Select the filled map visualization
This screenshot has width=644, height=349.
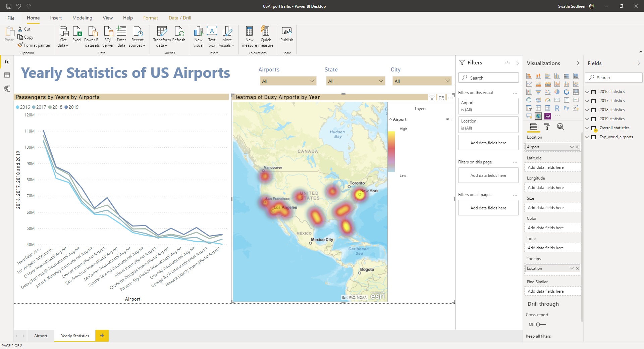pos(538,100)
